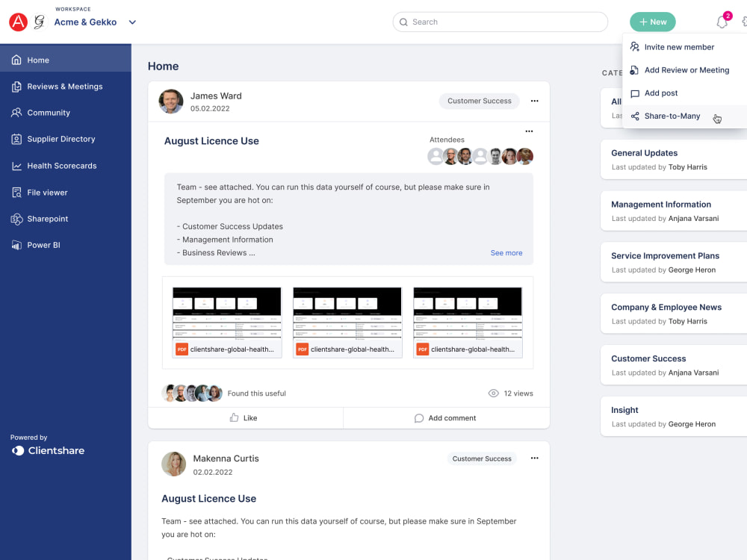Open more options on James Ward post header
The image size is (747, 560).
(x=534, y=101)
